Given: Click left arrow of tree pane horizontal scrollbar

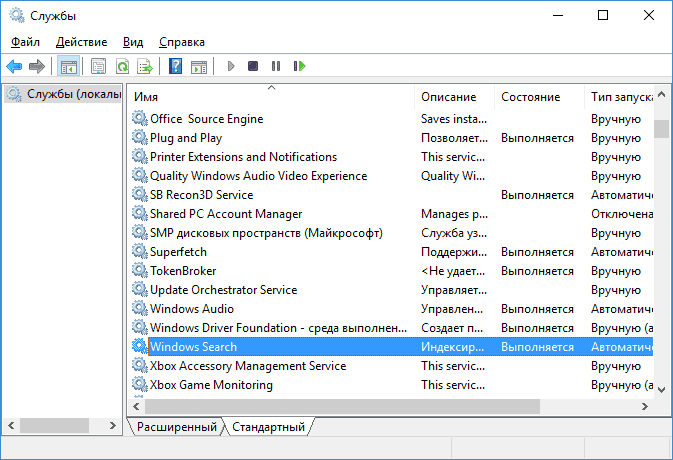Looking at the screenshot, I should point(11,426).
